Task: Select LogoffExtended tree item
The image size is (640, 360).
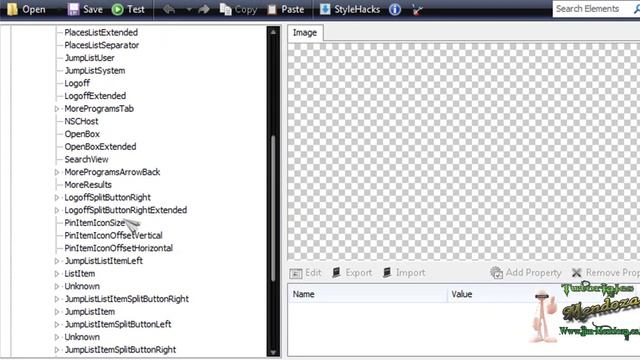Action: (x=95, y=96)
